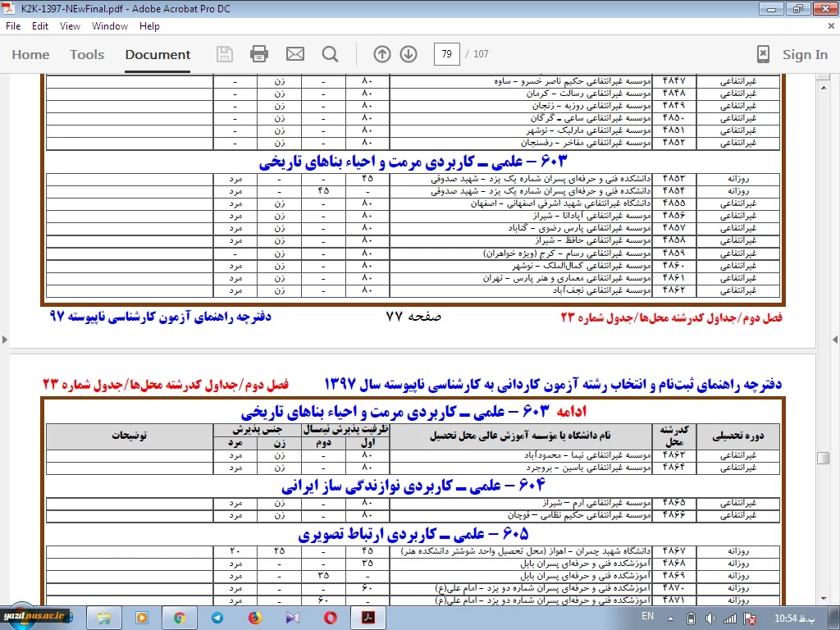Click the Save file icon
This screenshot has height=630, width=840.
pyautogui.click(x=225, y=54)
